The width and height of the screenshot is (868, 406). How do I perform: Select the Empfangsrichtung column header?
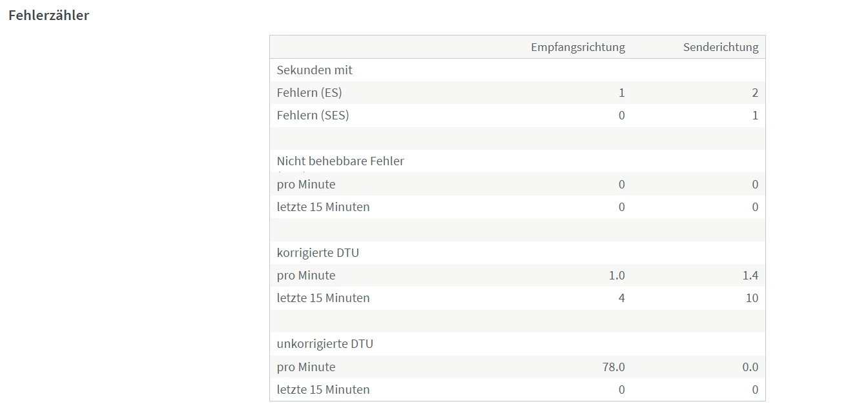(x=577, y=47)
